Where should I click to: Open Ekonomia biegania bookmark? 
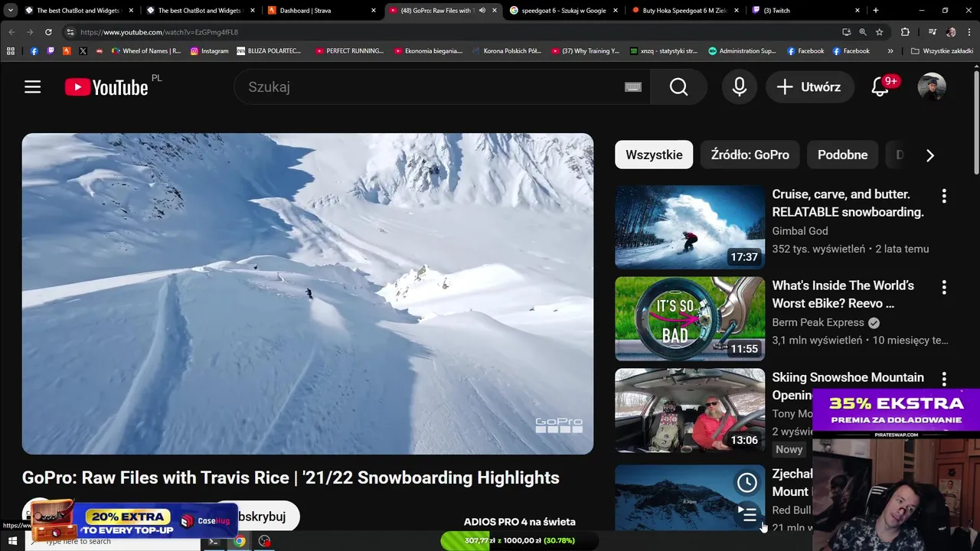point(428,51)
